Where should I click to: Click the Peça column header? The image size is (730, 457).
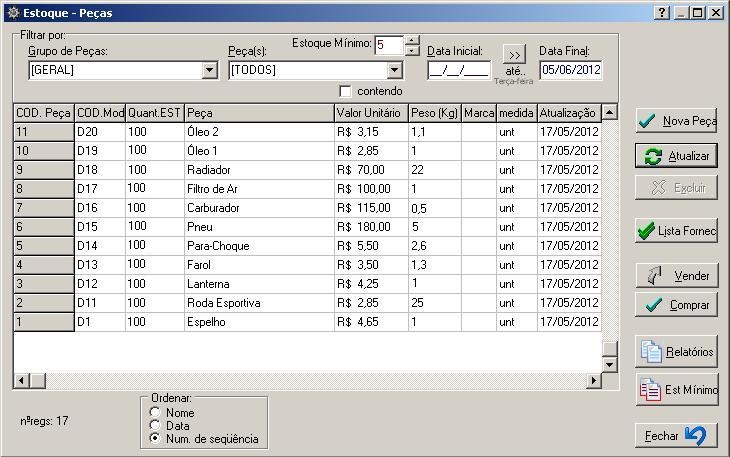[258, 113]
